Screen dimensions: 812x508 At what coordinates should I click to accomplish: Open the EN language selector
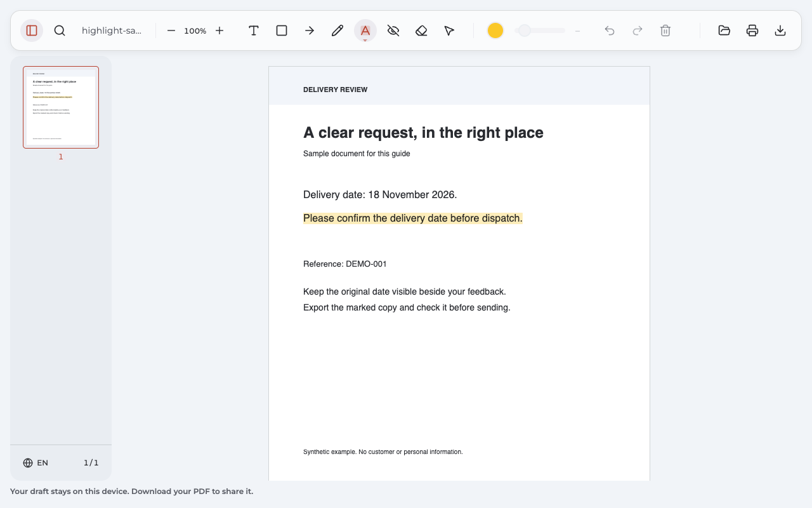36,463
